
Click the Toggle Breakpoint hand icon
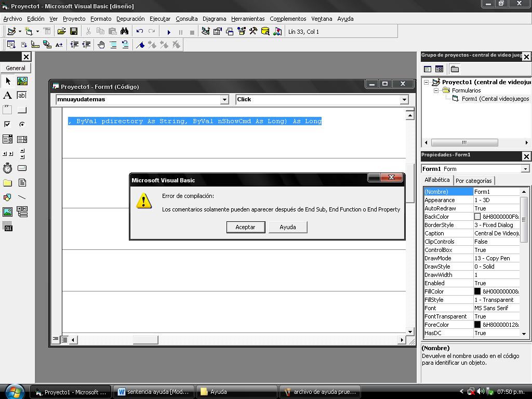point(101,45)
